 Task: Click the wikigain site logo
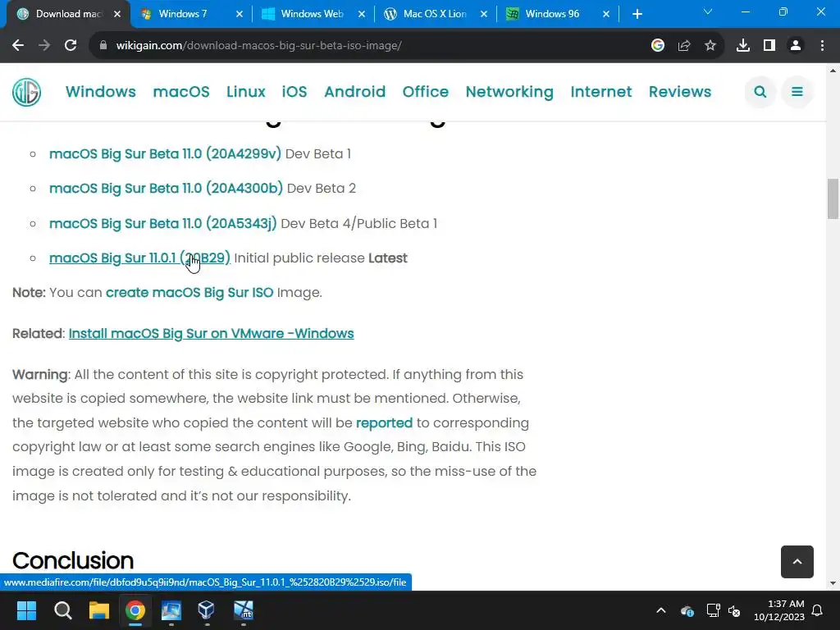point(27,92)
